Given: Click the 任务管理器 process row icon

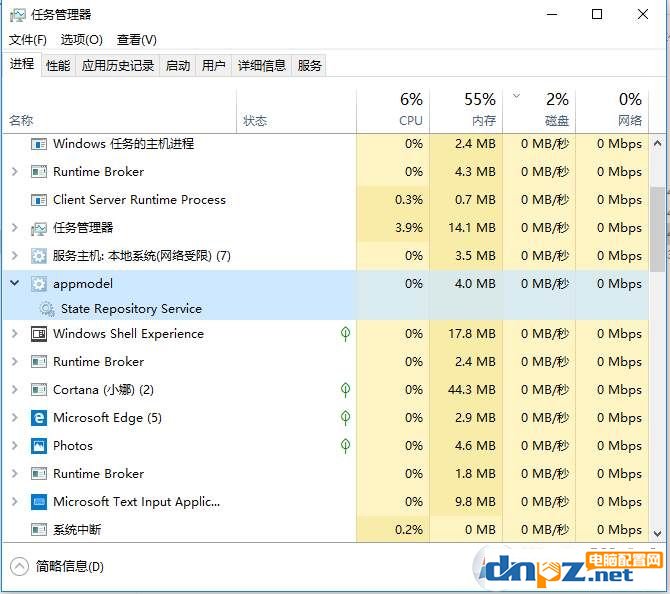Looking at the screenshot, I should tap(38, 228).
